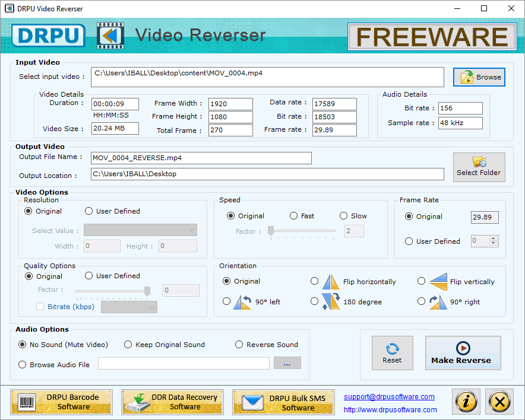Select Quality Options User Defined radio
525x420 pixels.
(88, 275)
